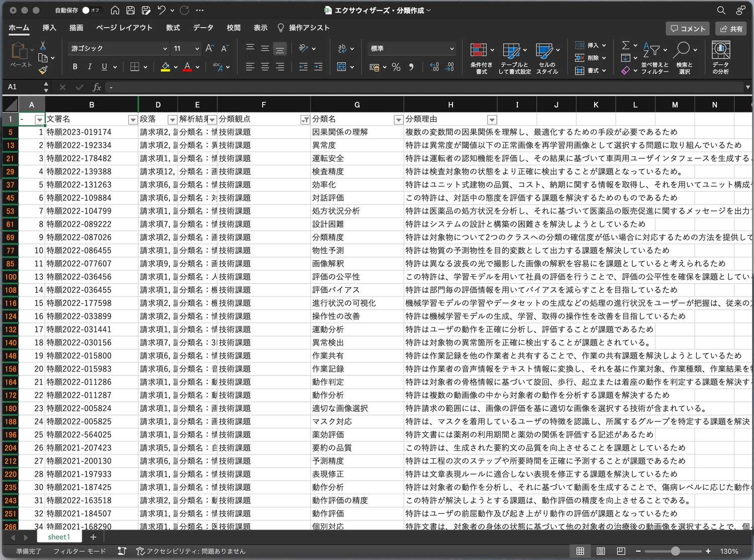This screenshot has height=560, width=754.
Task: Increase font size with large A icon
Action: (x=210, y=48)
